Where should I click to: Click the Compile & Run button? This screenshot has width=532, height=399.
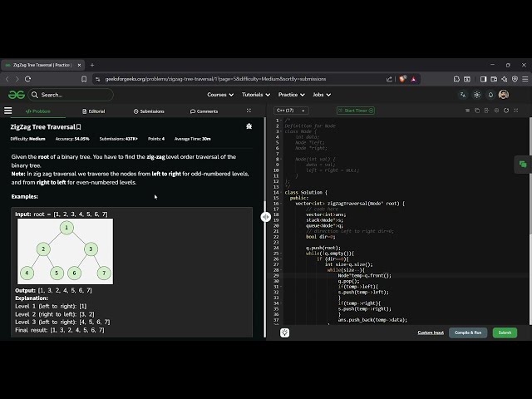(x=468, y=332)
